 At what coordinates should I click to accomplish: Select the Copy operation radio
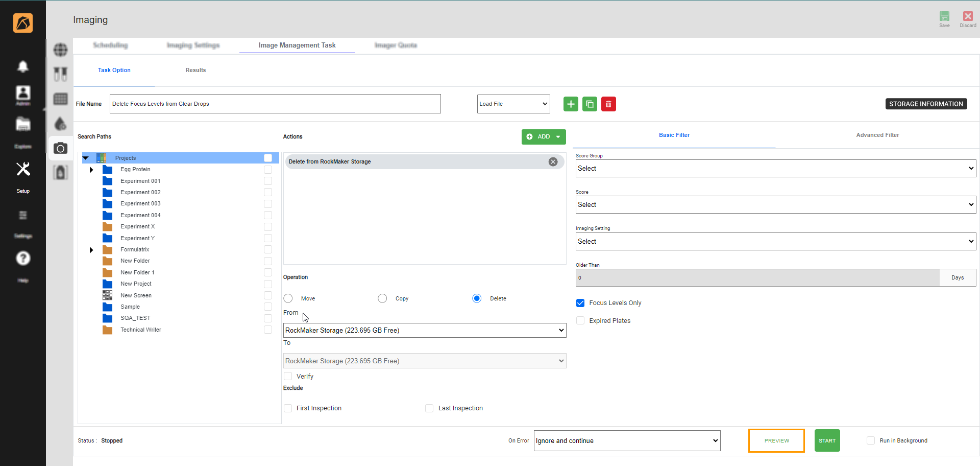click(382, 298)
